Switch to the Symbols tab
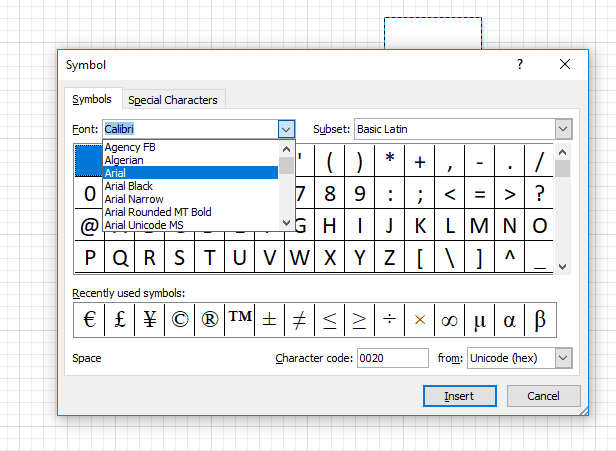This screenshot has width=616, height=451. point(92,99)
